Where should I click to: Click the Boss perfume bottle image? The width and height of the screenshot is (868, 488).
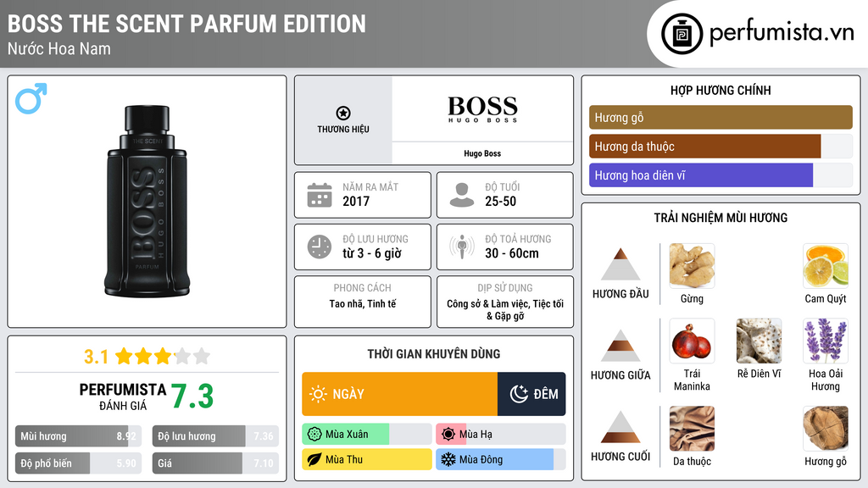click(x=144, y=202)
